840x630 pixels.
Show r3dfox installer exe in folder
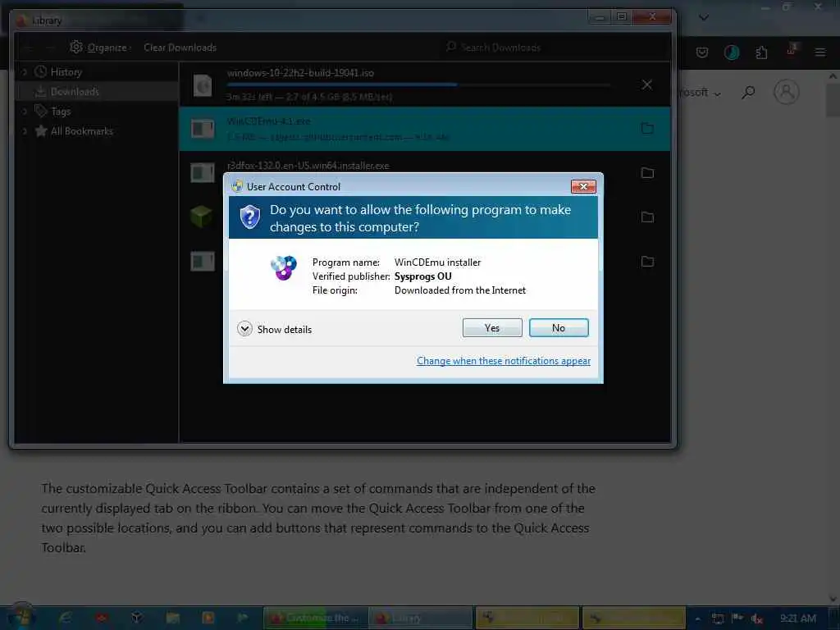pyautogui.click(x=647, y=173)
